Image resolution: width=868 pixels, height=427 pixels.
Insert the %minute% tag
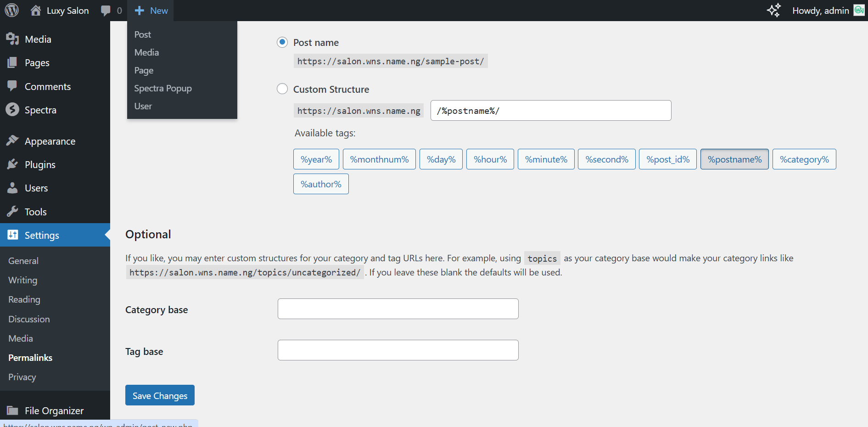point(546,159)
